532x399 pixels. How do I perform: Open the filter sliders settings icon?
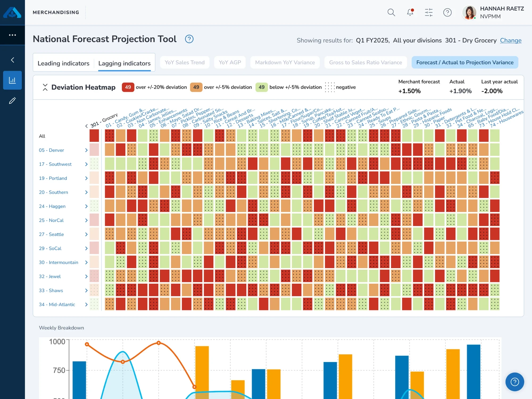coord(429,13)
